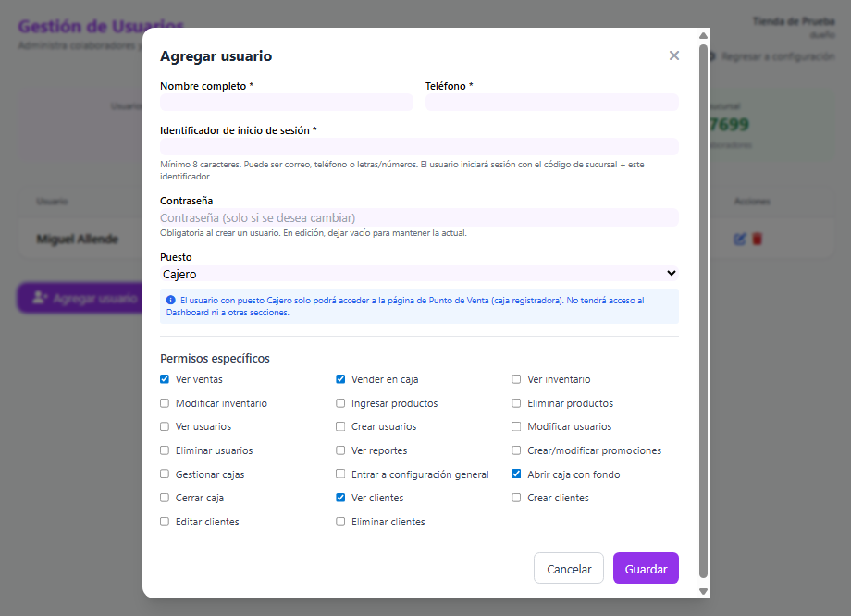Check the Ver reportes box
The width and height of the screenshot is (851, 616).
tap(340, 450)
